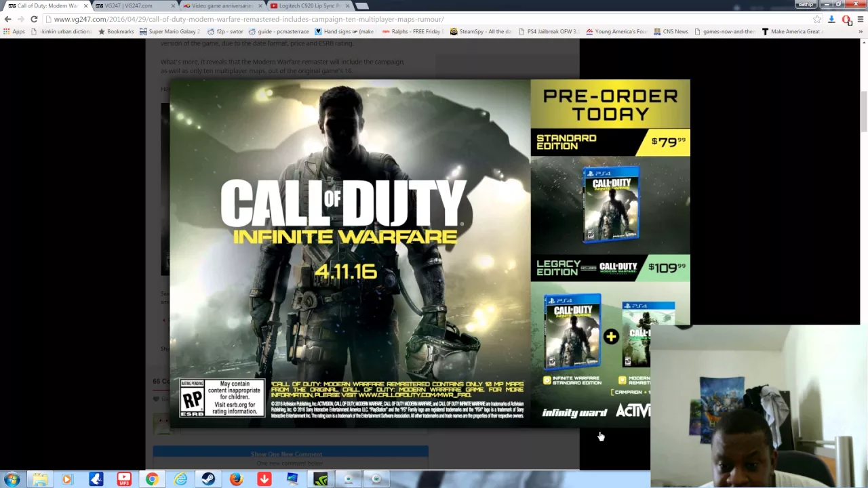Screen dimensions: 868x488
Task: Click the Standard Edition PS4 box art
Action: 610,205
